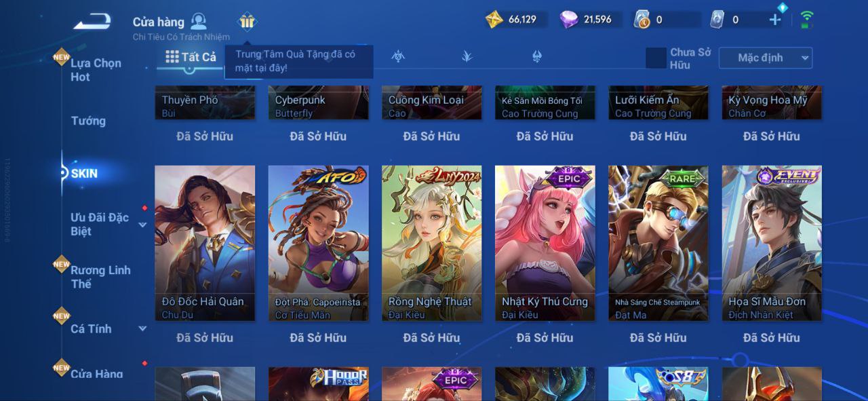Open the Tướng section
The width and height of the screenshot is (868, 401).
(88, 121)
